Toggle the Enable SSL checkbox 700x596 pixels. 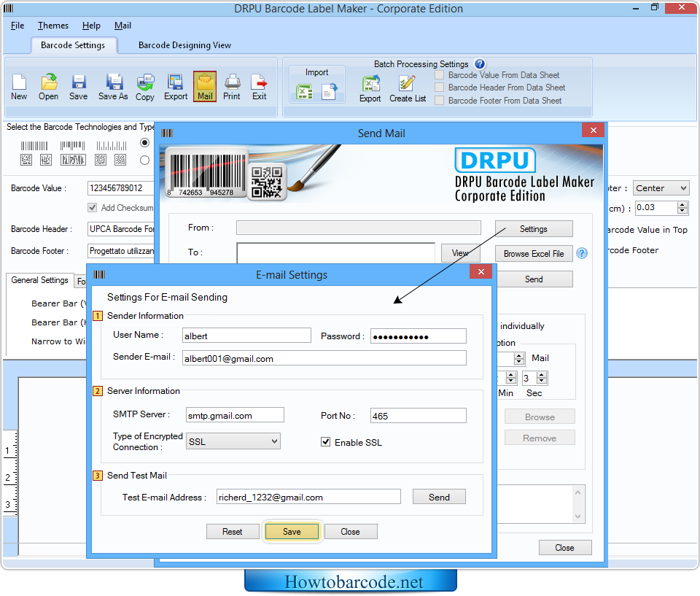tap(325, 442)
